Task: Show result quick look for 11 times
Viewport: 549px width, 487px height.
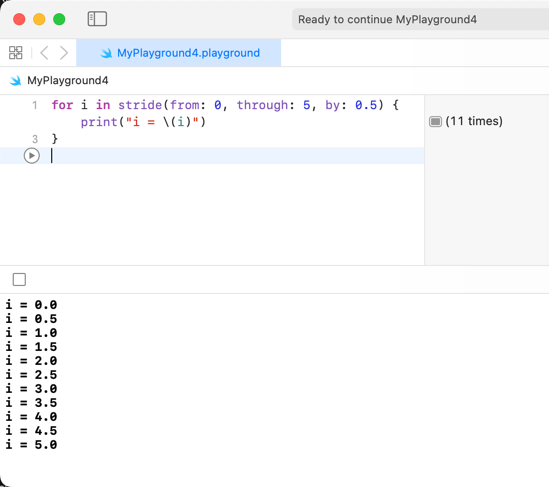Action: 435,121
